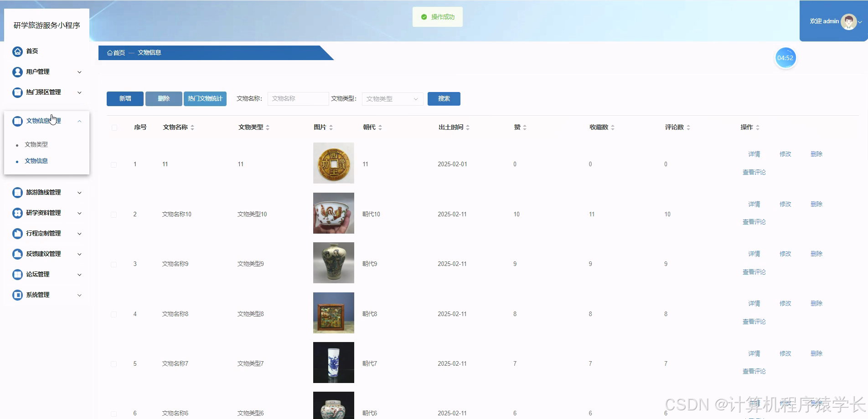Sort by 文物类型 column arrows
Screen dimensions: 868x419
click(268, 128)
